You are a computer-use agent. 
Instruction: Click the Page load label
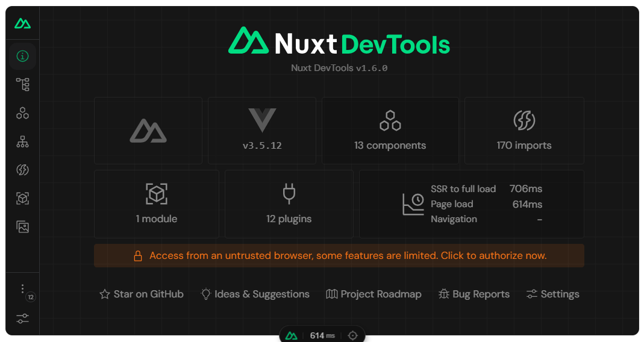(452, 204)
